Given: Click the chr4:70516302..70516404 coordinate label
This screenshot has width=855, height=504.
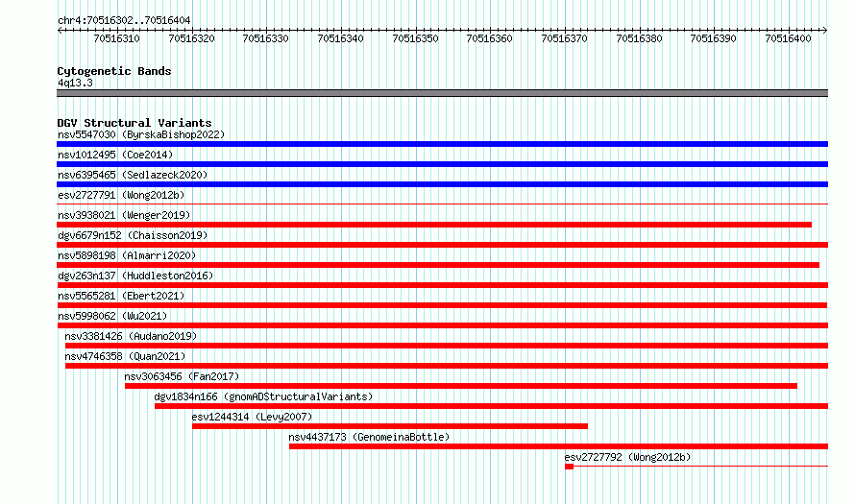Looking at the screenshot, I should tap(124, 20).
